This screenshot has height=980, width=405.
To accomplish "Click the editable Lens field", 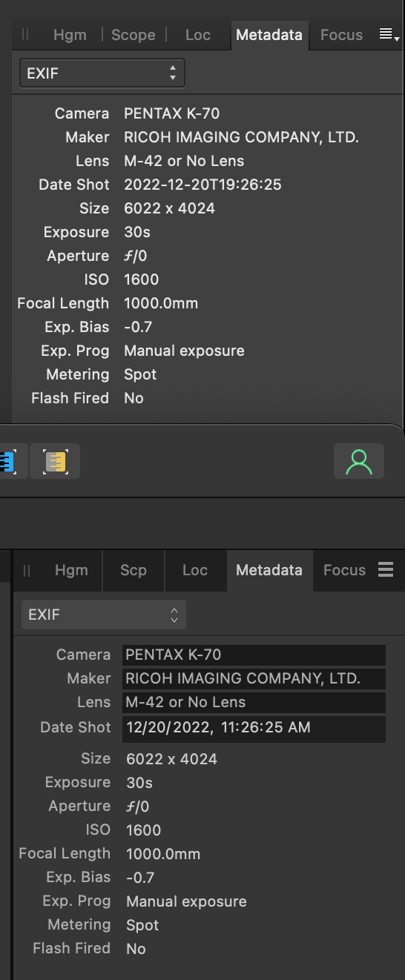I will click(x=254, y=702).
